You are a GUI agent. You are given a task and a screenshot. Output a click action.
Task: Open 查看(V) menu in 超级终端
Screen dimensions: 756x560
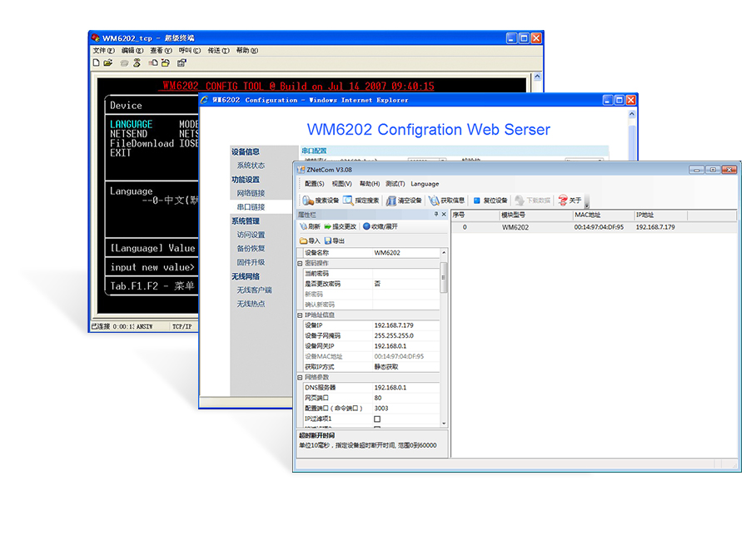coord(161,51)
